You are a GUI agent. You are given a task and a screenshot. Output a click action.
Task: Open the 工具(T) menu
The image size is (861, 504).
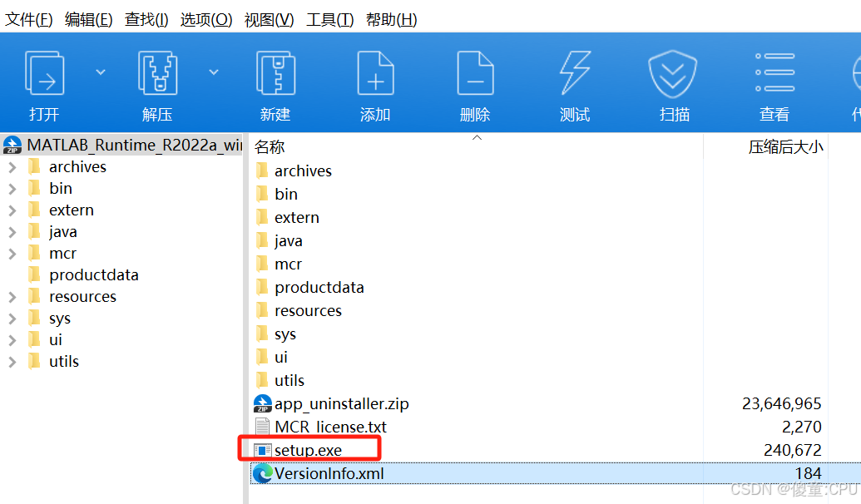(x=329, y=20)
